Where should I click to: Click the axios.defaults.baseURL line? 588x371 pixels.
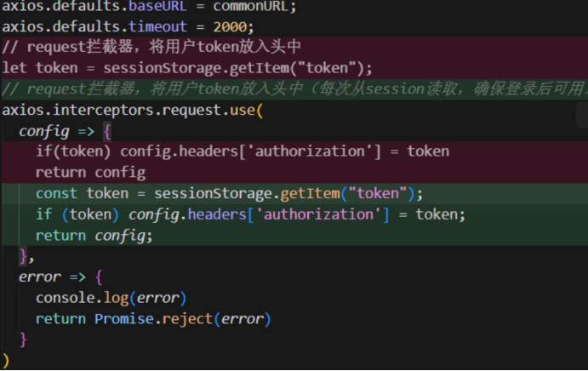point(149,6)
